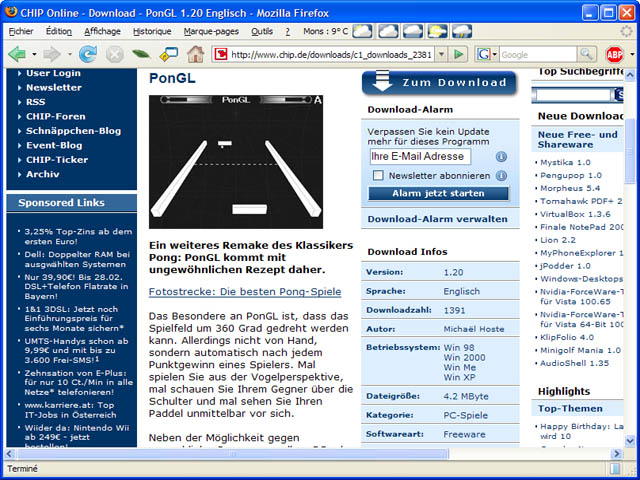Open the www.karriere.at sponsored link
The height and width of the screenshot is (480, 640).
pyautogui.click(x=70, y=410)
